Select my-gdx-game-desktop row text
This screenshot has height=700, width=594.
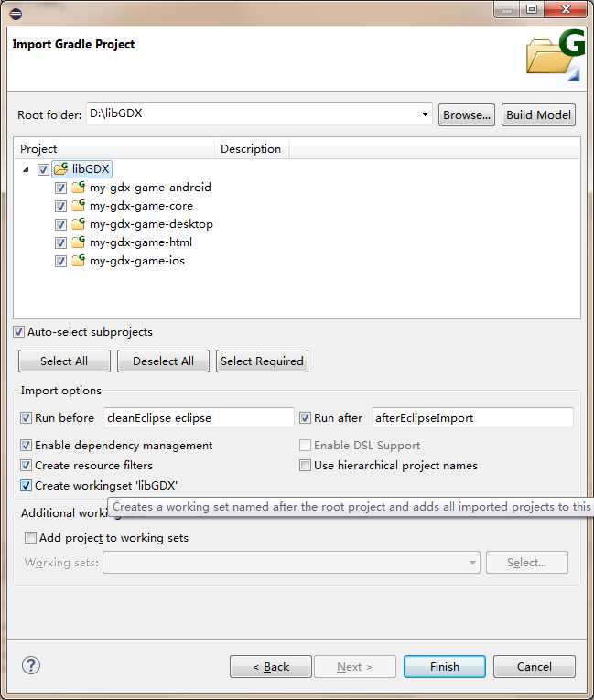[x=151, y=223]
